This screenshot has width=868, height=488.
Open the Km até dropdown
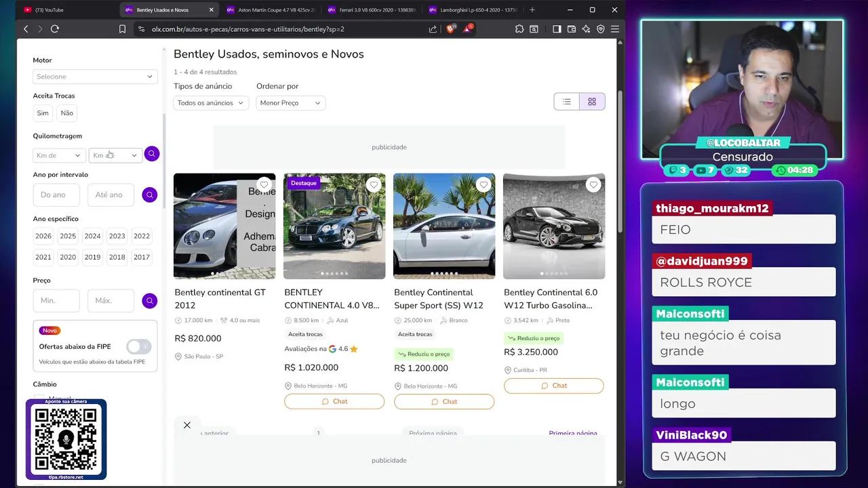[115, 155]
